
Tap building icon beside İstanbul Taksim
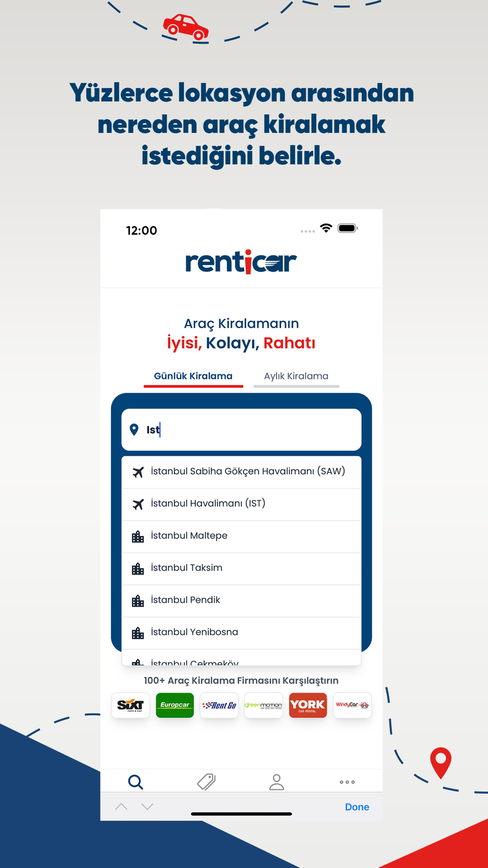coord(138,569)
